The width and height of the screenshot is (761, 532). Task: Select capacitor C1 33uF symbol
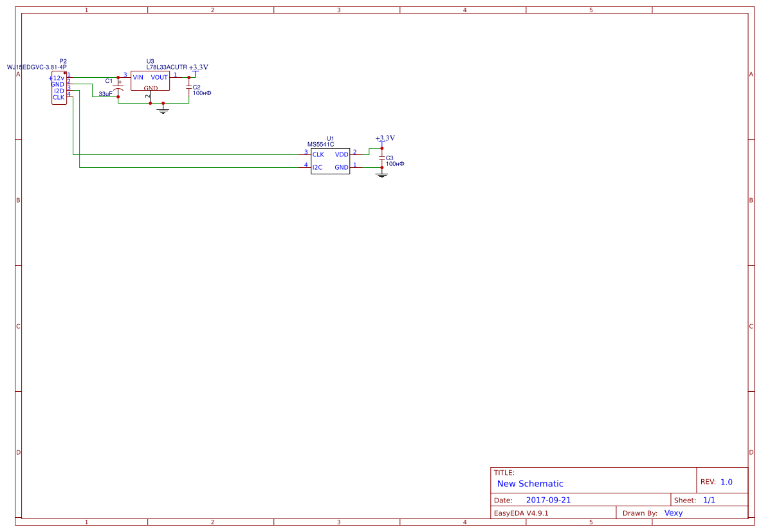click(118, 87)
